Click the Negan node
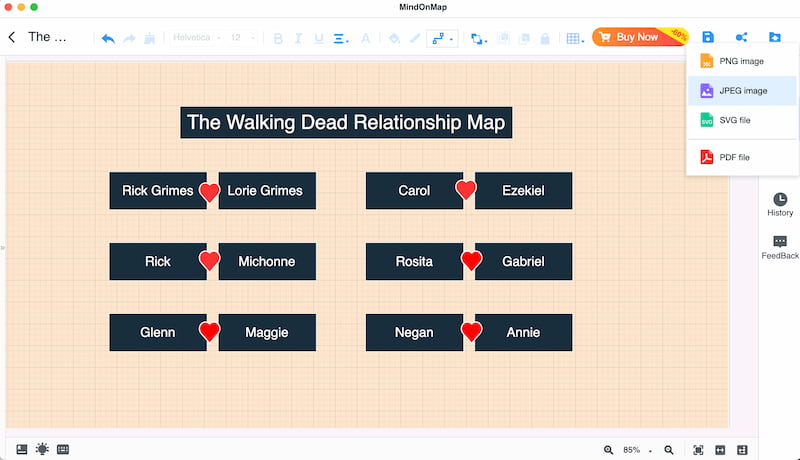800x460 pixels. pos(414,333)
